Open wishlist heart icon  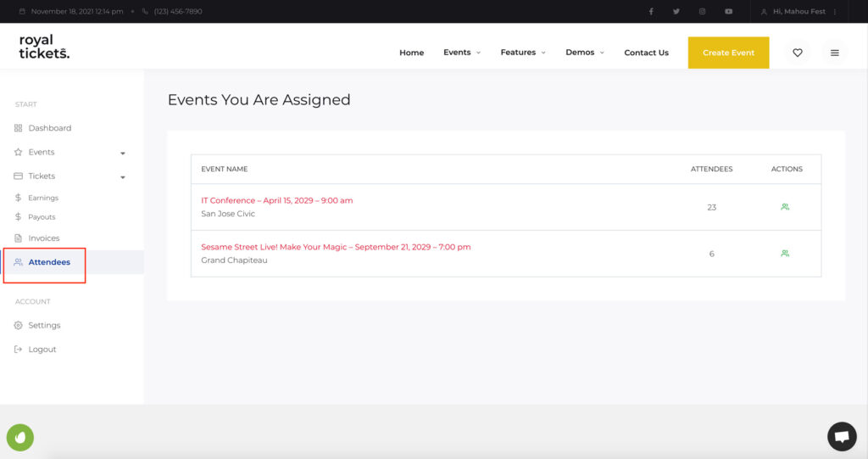(x=797, y=53)
